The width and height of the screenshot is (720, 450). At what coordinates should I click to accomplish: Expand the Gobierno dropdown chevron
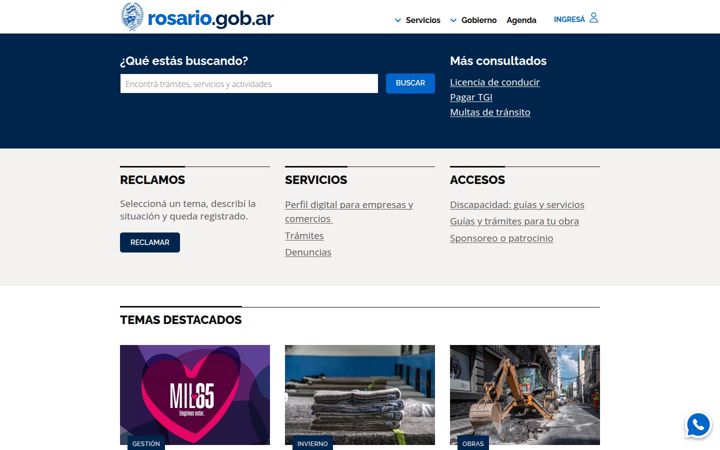point(453,20)
